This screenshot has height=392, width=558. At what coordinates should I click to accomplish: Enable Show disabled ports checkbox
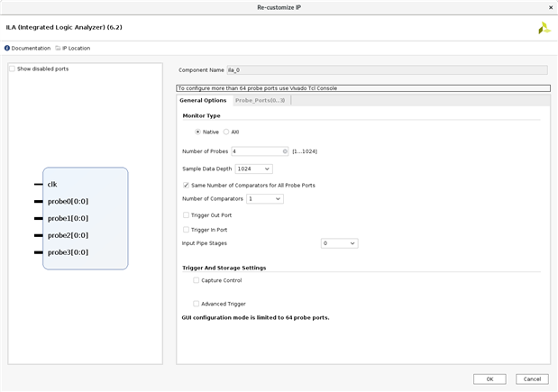point(12,68)
